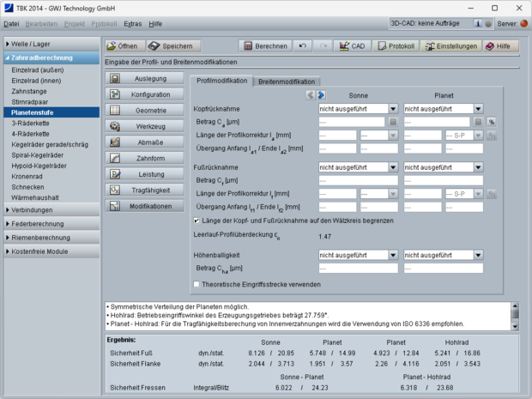
Task: Click the info icon next to 3D-CAD status
Action: 476,24
